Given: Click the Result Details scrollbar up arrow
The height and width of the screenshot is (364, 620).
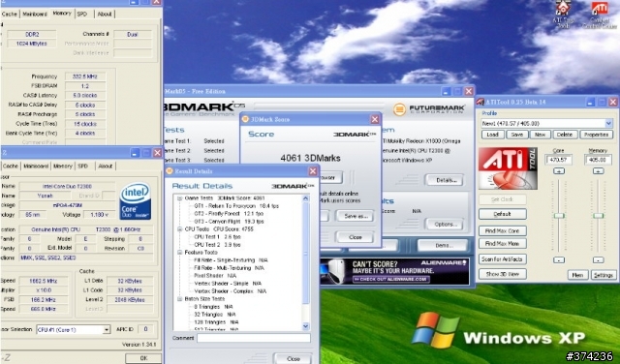Looking at the screenshot, I should coord(306,198).
